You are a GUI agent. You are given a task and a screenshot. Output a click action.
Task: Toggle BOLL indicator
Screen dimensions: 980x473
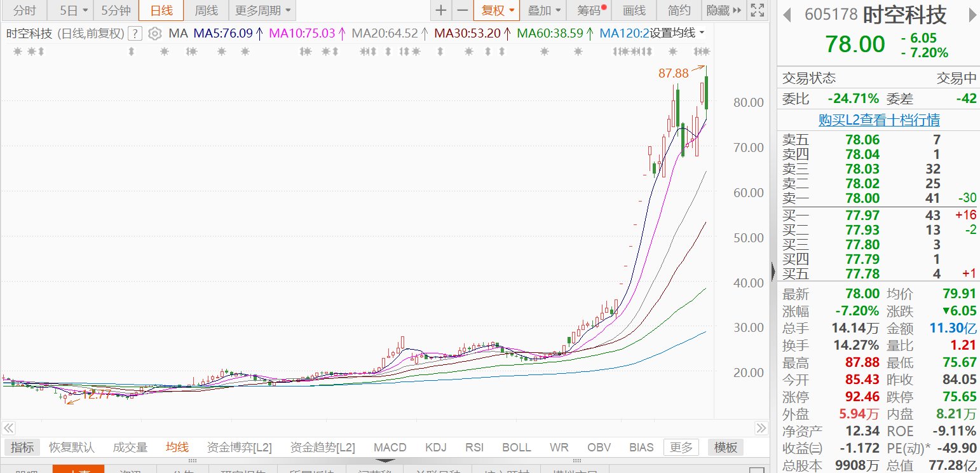(516, 447)
